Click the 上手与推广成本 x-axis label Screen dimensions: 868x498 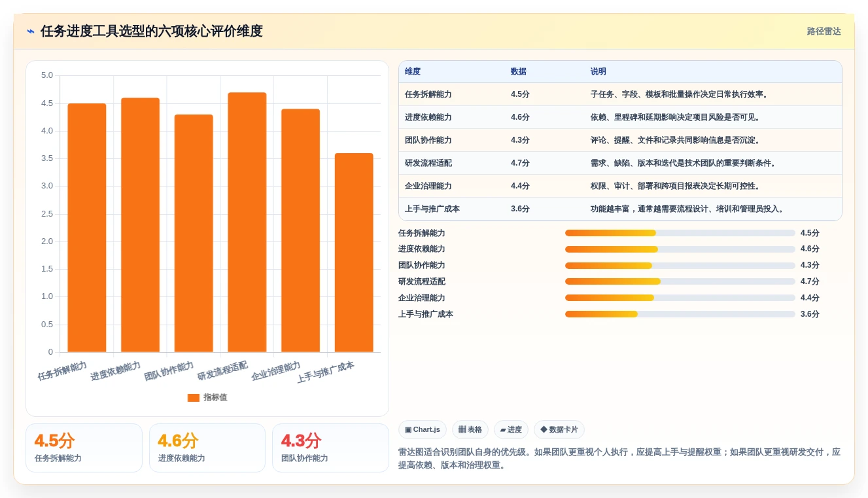(x=326, y=372)
